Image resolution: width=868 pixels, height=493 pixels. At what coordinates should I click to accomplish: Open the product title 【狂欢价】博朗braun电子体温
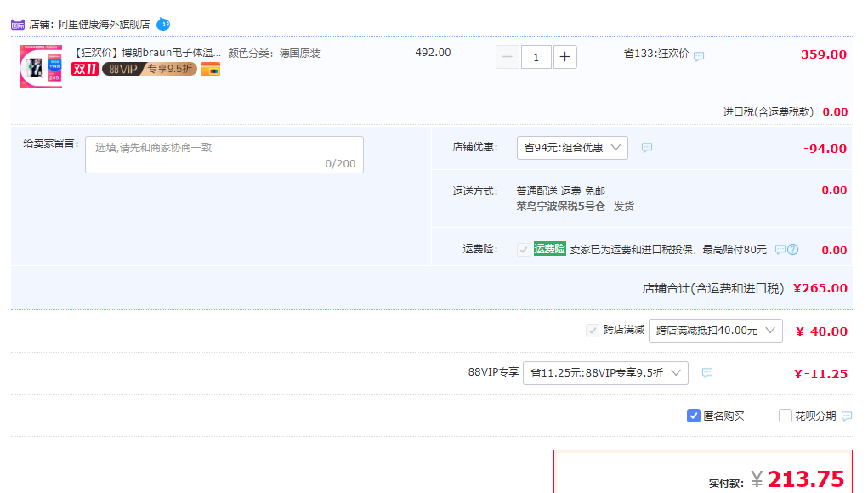(146, 53)
